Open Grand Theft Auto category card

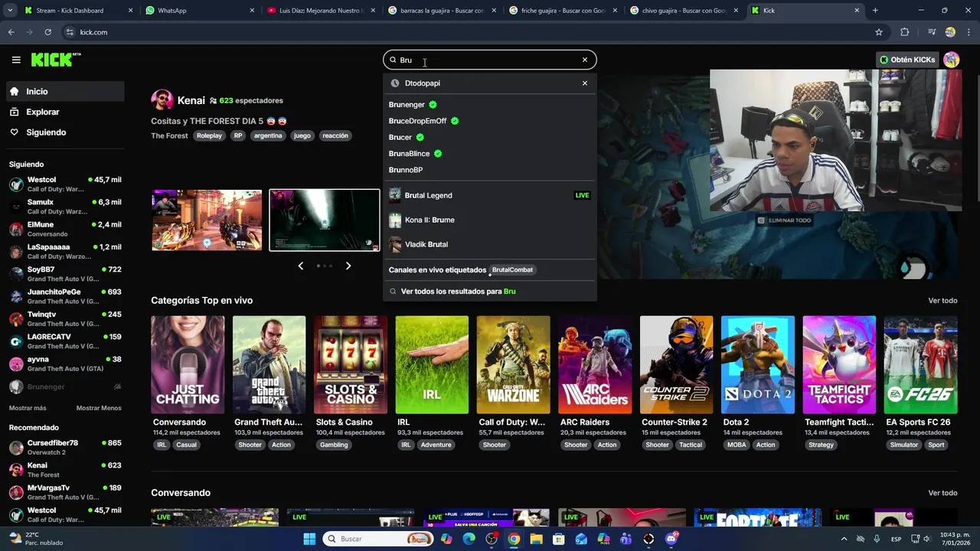click(269, 365)
